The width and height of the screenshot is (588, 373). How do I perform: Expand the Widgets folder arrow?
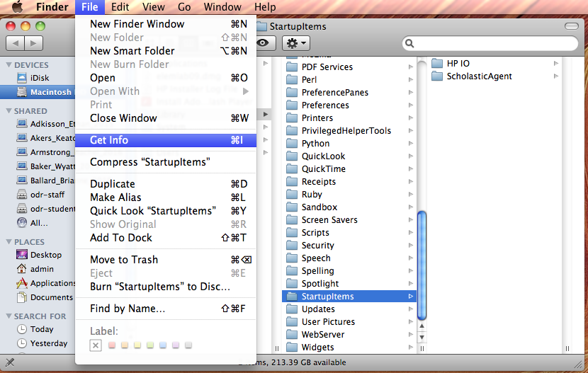(411, 347)
